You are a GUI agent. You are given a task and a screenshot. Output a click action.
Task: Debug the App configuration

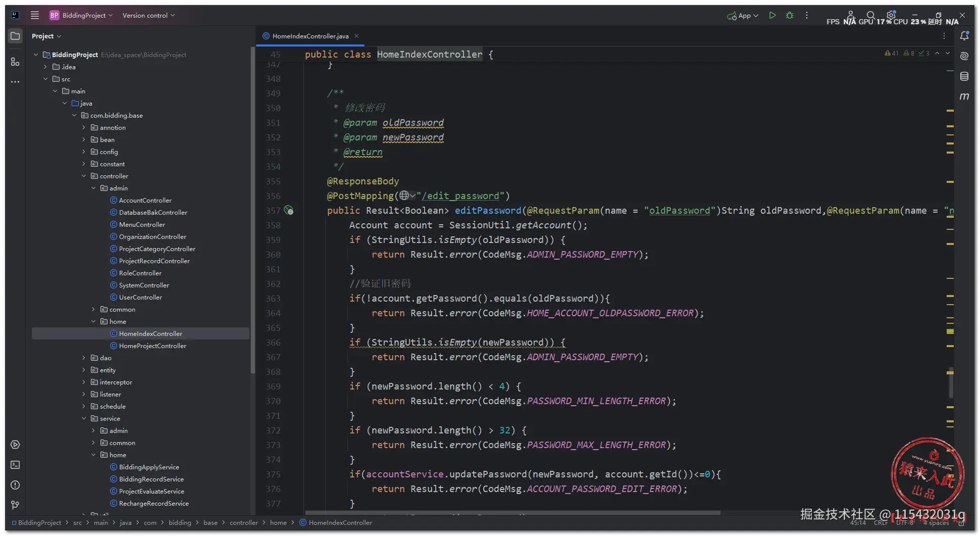point(790,15)
